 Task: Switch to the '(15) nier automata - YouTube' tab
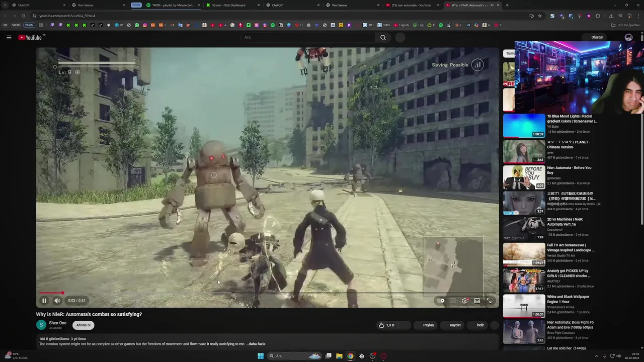(x=412, y=5)
